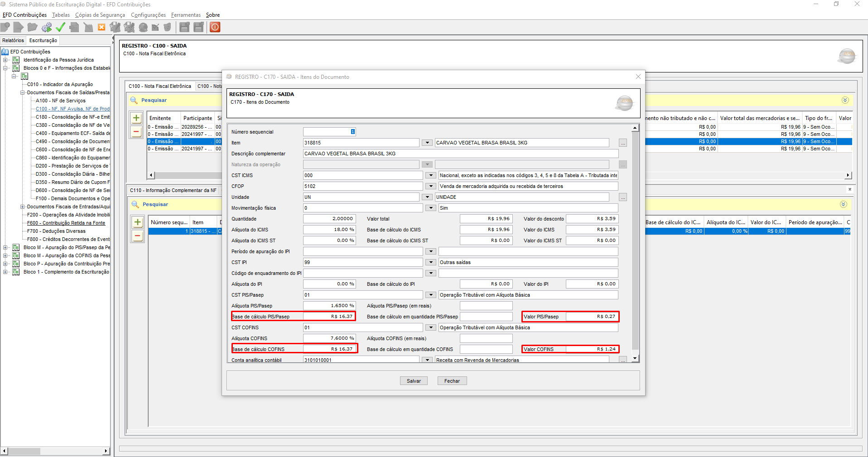Click magnifier icon in the upper Pesquisar bar
This screenshot has width=868, height=457.
click(x=134, y=100)
